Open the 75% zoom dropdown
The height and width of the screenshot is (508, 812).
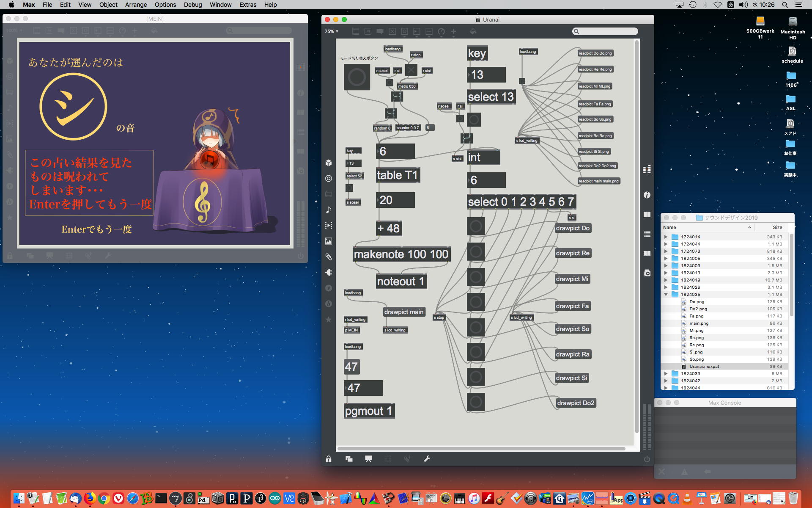332,31
